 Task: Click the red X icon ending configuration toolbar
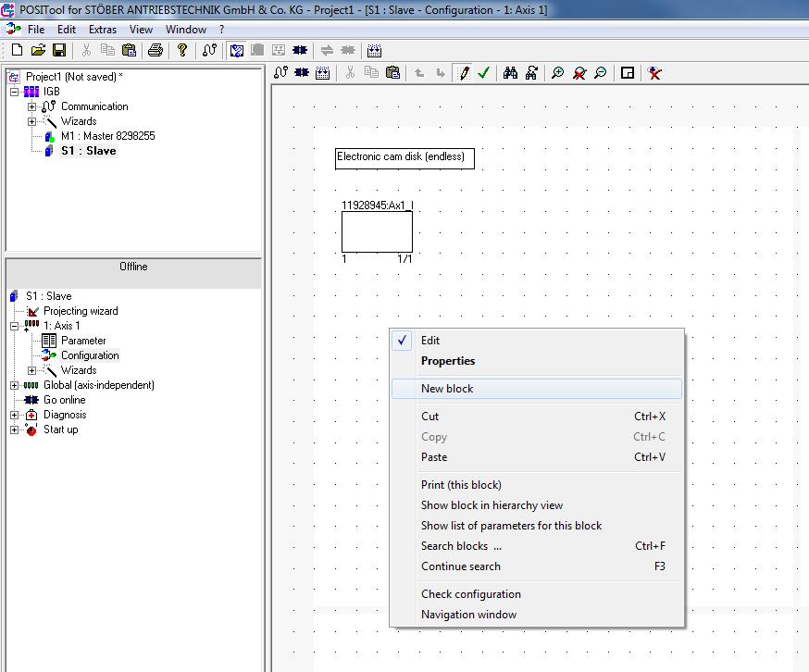[x=654, y=73]
